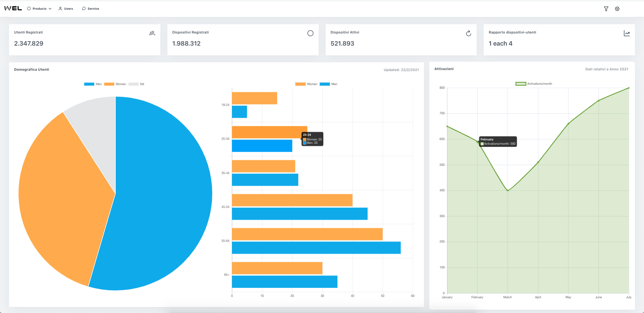644x313 pixels.
Task: Click the Updated: 22/2/2021 text
Action: tap(401, 70)
